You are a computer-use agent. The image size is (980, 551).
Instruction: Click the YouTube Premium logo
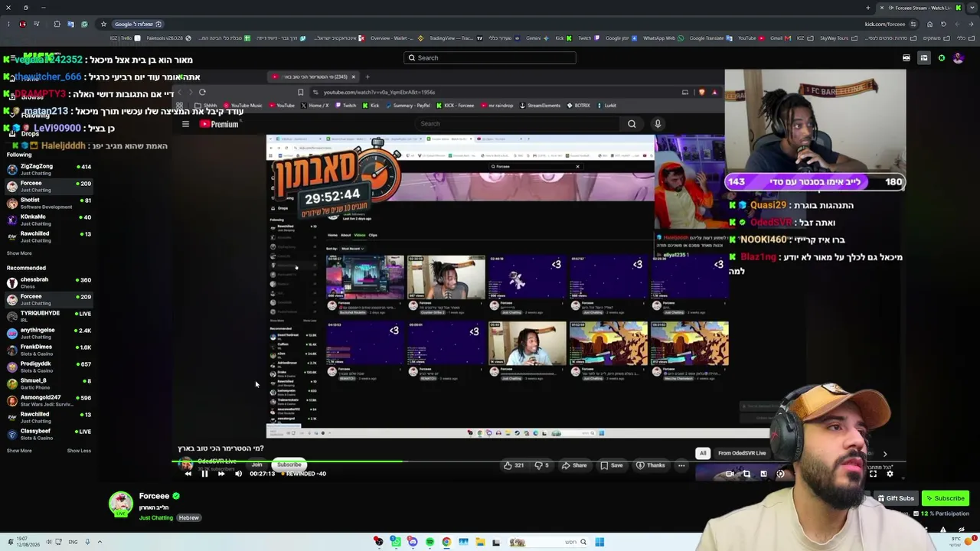pyautogui.click(x=219, y=124)
